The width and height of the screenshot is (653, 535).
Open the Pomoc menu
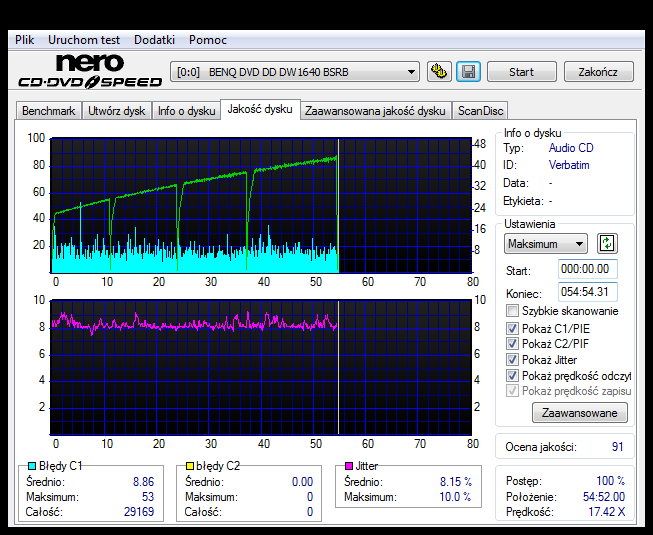tap(208, 40)
